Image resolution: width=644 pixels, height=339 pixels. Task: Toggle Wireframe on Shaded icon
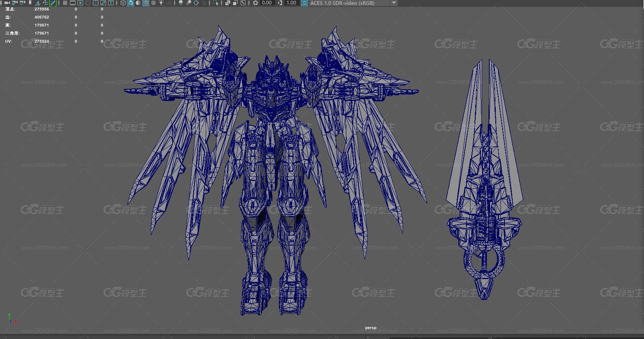(146, 3)
